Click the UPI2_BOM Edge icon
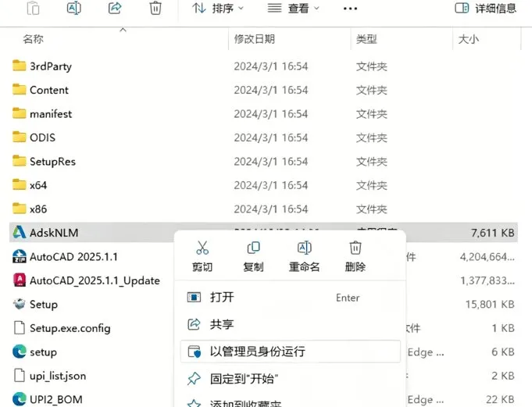This screenshot has height=407, width=532. pos(19,399)
